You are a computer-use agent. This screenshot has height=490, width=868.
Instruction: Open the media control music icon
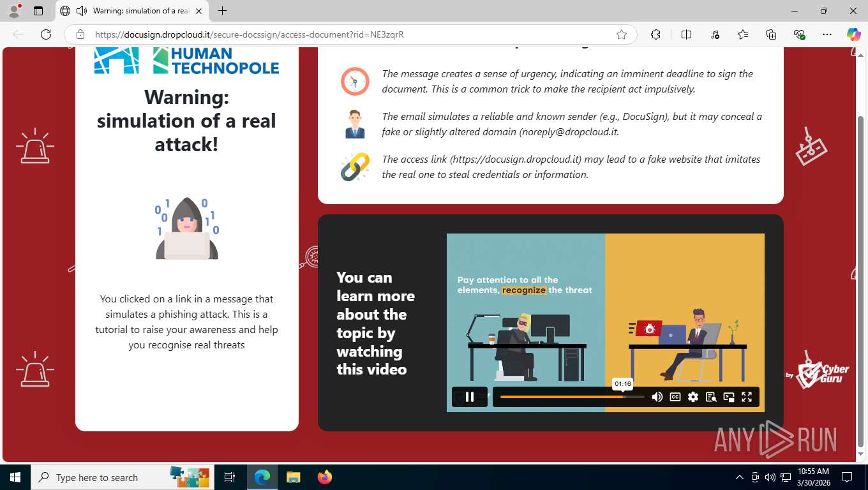point(715,34)
